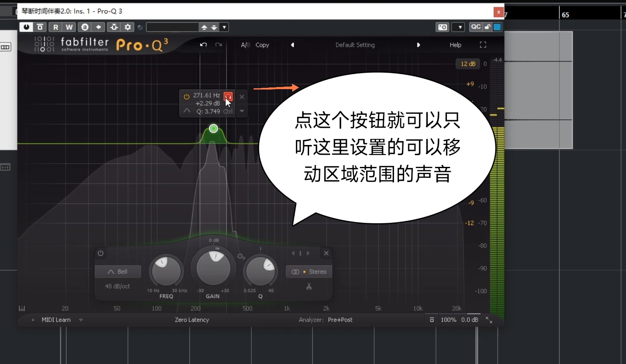626x364 pixels.
Task: Redo the last EQ change
Action: (x=219, y=45)
